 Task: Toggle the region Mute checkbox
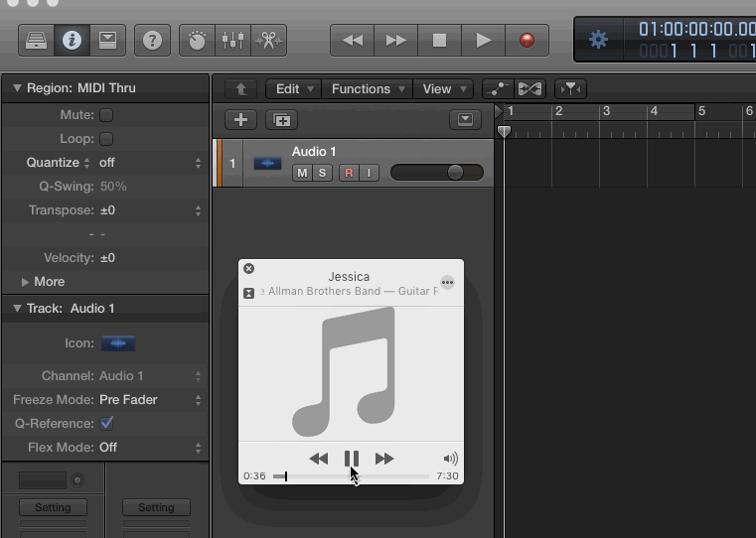pos(106,115)
